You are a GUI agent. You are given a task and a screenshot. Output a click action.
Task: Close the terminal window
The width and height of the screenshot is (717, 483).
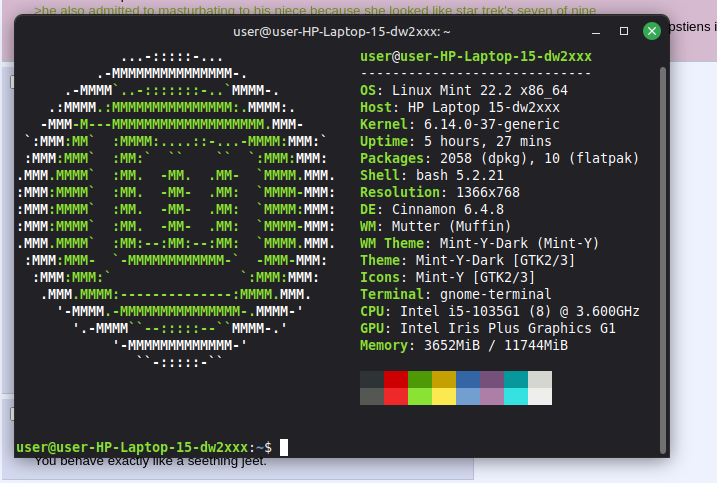coord(652,31)
